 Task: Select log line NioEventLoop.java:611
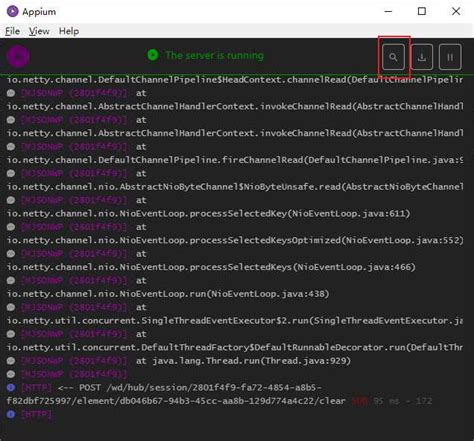coord(208,213)
